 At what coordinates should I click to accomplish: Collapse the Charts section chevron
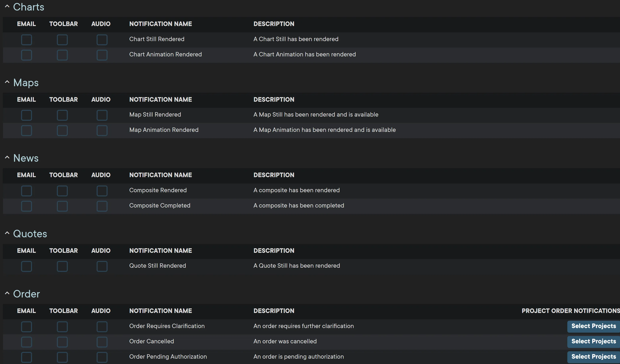[x=7, y=6]
